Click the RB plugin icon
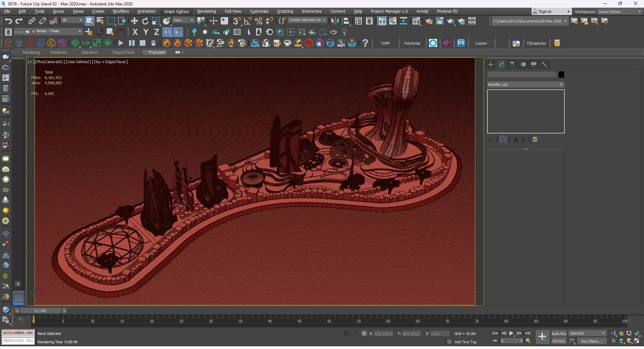Image resolution: width=644 pixels, height=349 pixels. [x=461, y=43]
